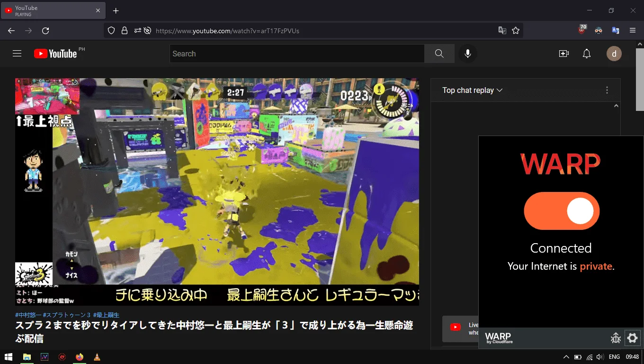Screen dimensions: 644x364
Task: Click the autoplay blocked icon in address bar
Action: point(147,31)
